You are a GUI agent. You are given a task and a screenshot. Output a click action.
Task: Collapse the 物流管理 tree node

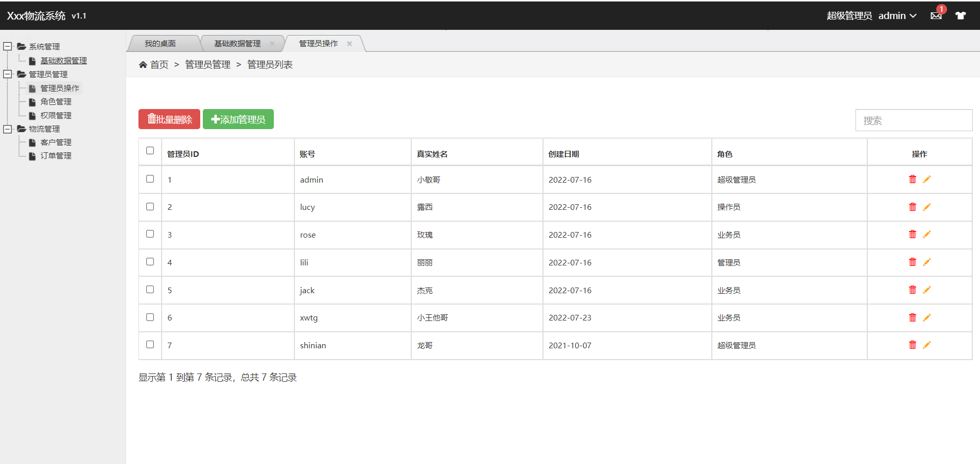pyautogui.click(x=7, y=129)
